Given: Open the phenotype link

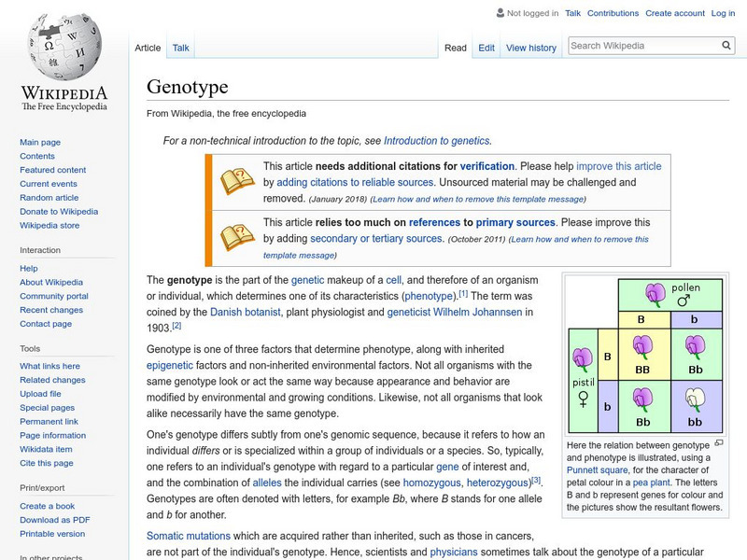Looking at the screenshot, I should (429, 296).
